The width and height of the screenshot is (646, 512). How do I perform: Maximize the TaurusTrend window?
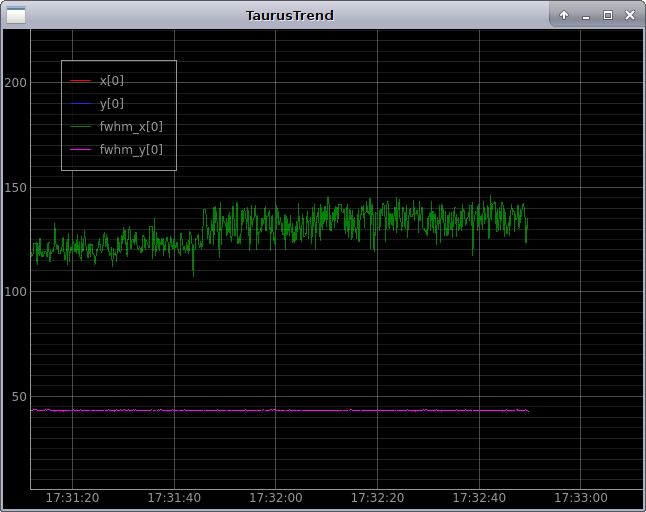point(607,15)
